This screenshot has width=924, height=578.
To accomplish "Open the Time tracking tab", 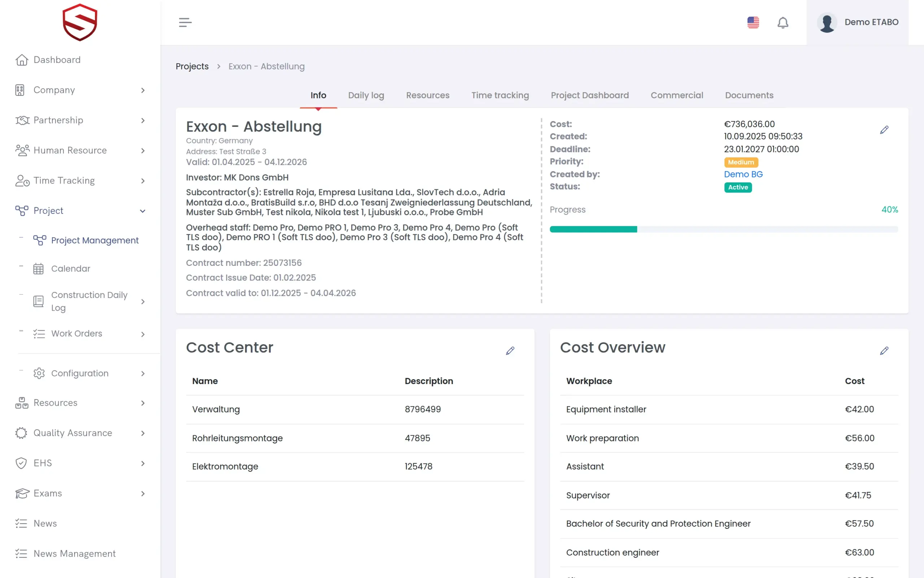I will pos(500,95).
